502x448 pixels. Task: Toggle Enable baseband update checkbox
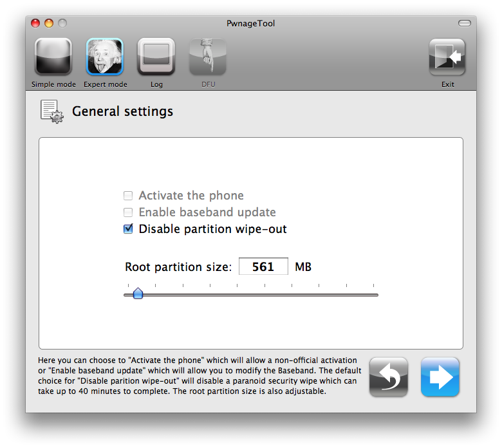pos(128,212)
